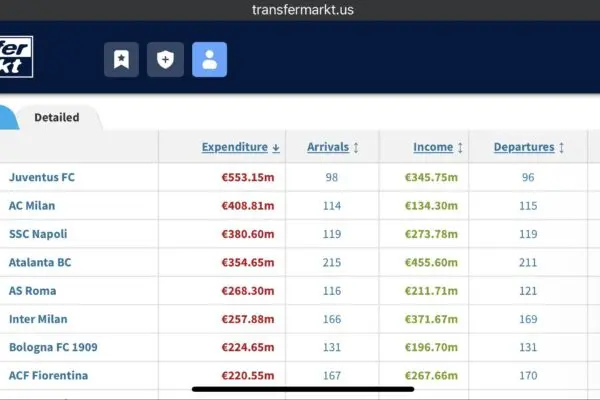Open AC Milan club link
Image resolution: width=600 pixels, height=400 pixels.
(32, 205)
